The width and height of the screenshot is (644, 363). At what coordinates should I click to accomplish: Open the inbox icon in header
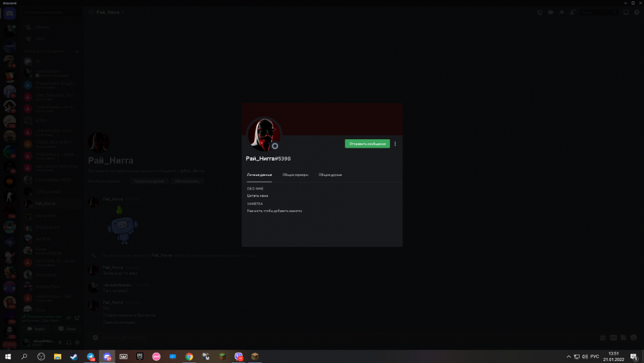[x=626, y=12]
